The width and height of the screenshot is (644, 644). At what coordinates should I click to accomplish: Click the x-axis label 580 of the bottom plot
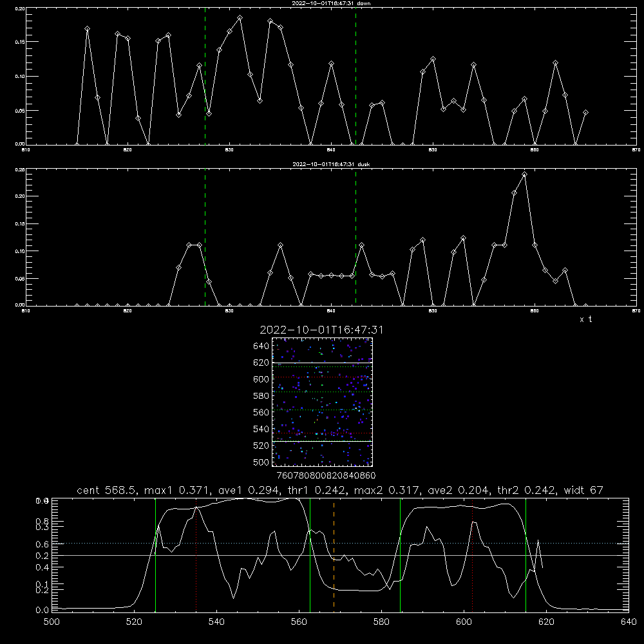click(x=381, y=622)
